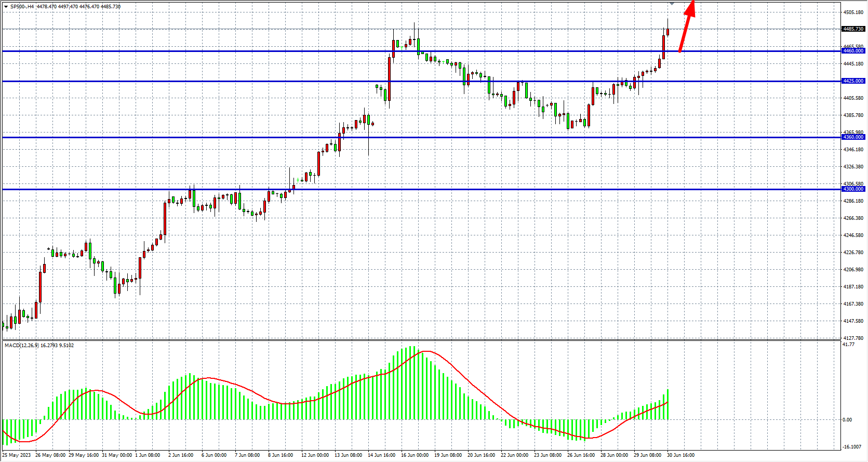This screenshot has height=462, width=868.
Task: Open the dropdown arrow beside SP500-,H4
Action: [x=6, y=7]
